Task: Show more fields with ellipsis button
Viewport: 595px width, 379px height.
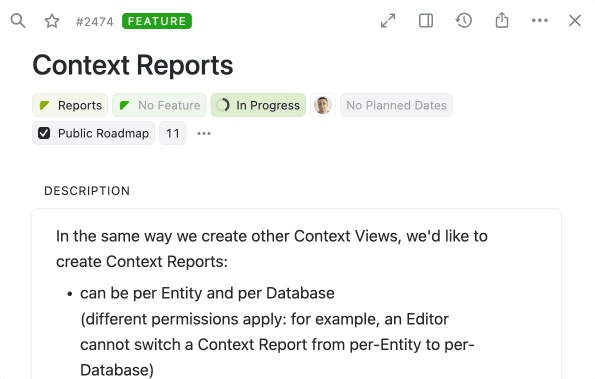Action: pyautogui.click(x=204, y=133)
